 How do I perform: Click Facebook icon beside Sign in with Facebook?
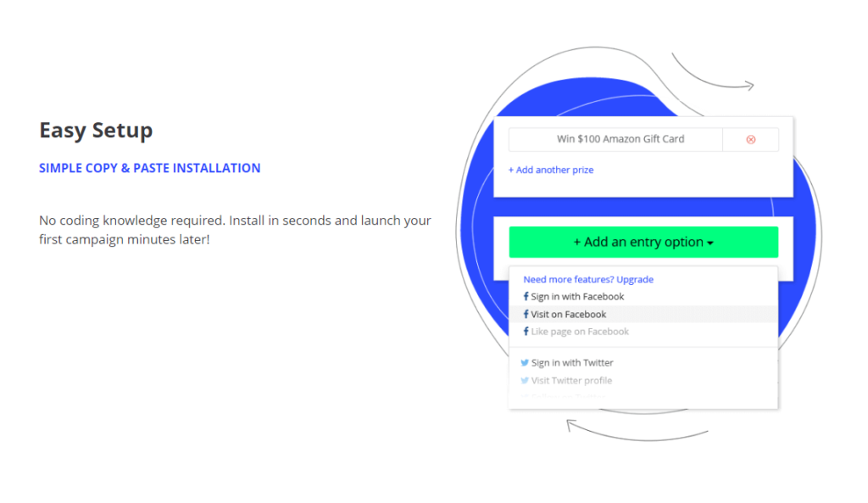[x=526, y=297]
